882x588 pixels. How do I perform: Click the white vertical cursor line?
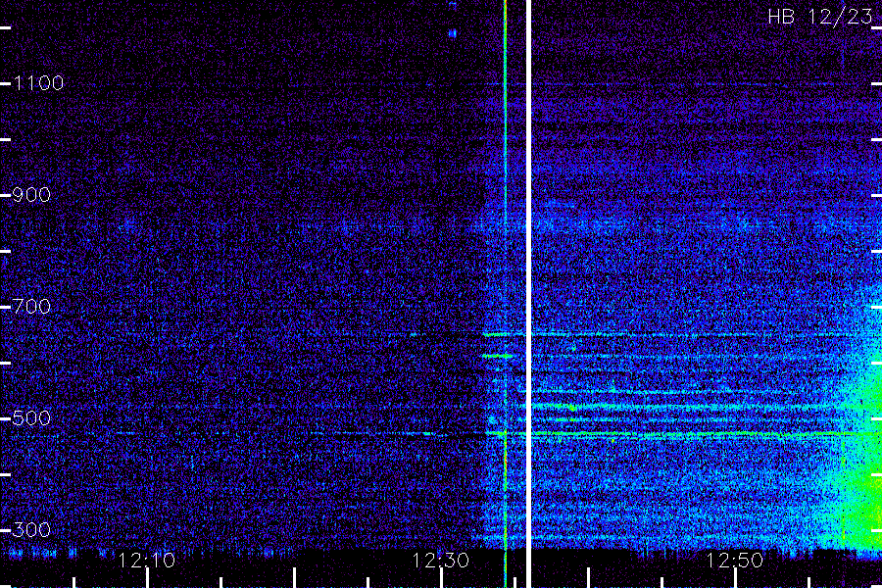[529, 293]
